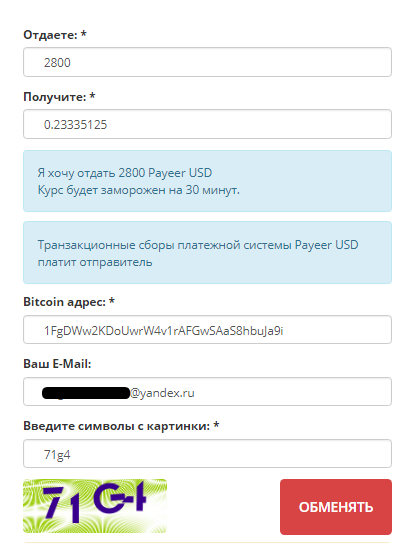Click the "Курс будет заморожен на 30 минут" line
This screenshot has width=414, height=543.
pyautogui.click(x=139, y=190)
